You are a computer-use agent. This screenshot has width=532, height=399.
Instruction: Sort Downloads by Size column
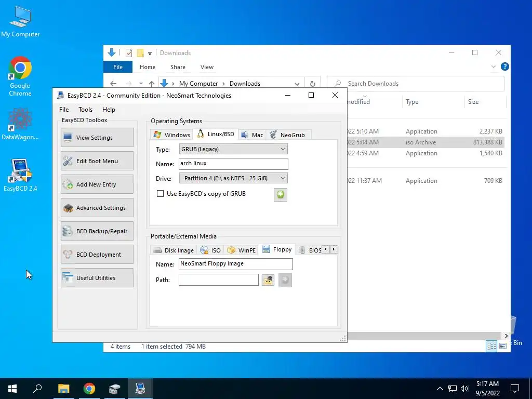pos(485,102)
